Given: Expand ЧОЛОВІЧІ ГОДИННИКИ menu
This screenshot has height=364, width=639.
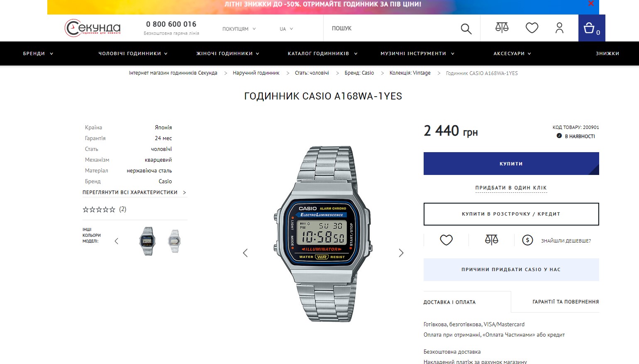Looking at the screenshot, I should (x=133, y=53).
